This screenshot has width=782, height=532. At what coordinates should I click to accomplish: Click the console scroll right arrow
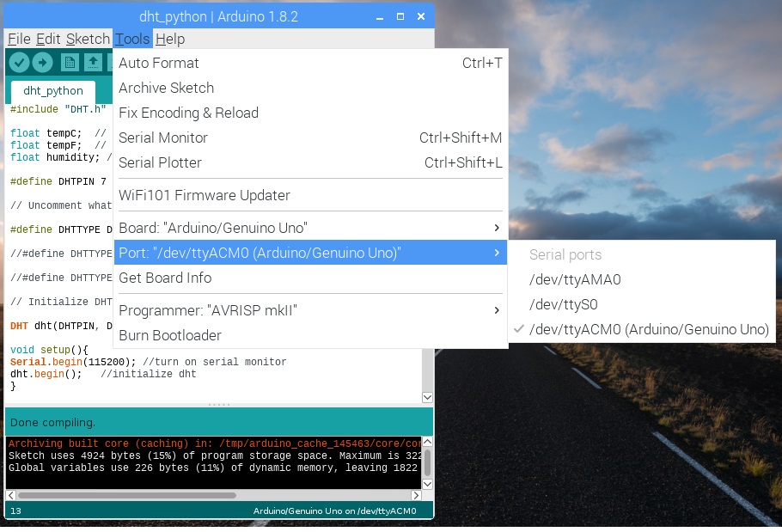tap(416, 496)
